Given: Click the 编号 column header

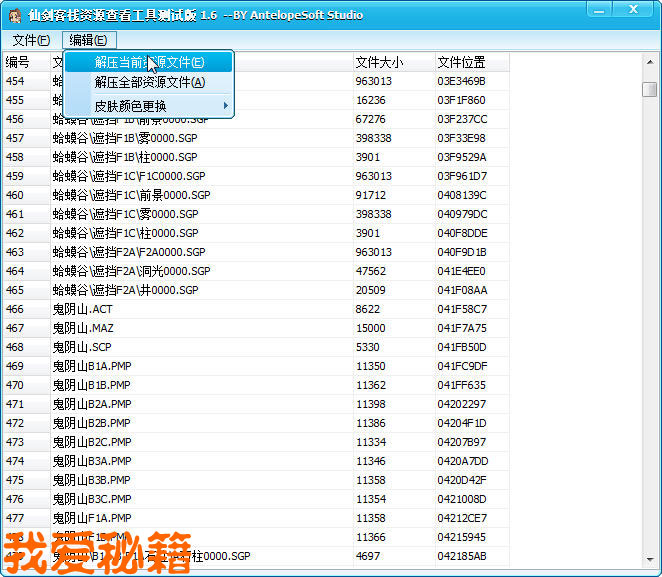Looking at the screenshot, I should click(25, 62).
